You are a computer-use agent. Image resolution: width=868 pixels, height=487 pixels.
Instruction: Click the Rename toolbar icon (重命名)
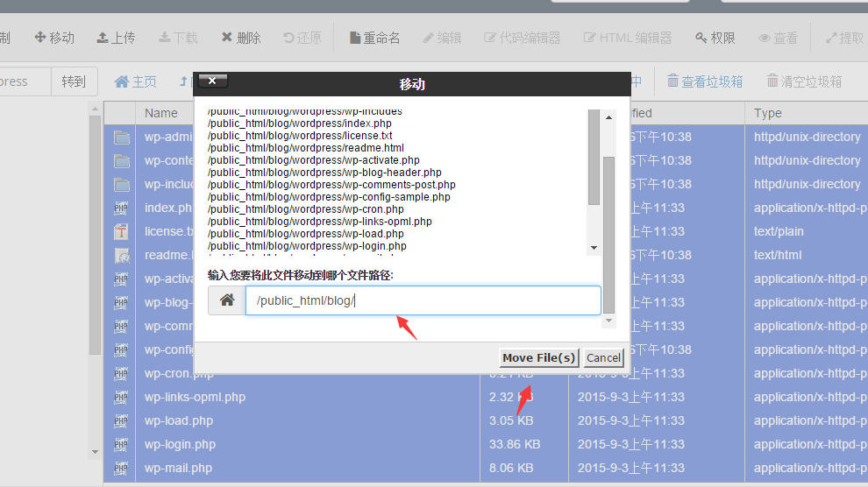374,38
